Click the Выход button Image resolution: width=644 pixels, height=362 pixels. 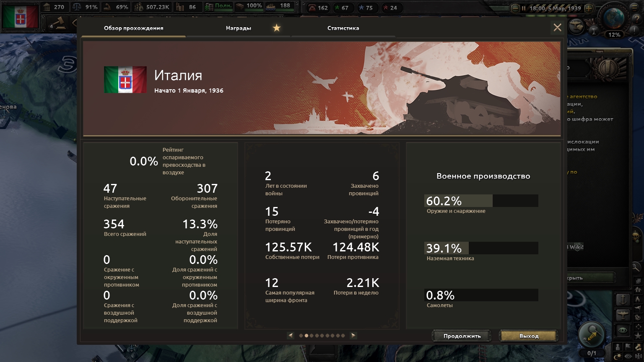coord(529,336)
